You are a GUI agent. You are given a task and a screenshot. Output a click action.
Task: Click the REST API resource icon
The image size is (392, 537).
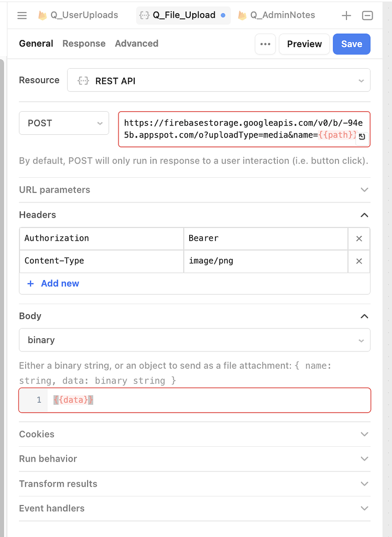83,80
